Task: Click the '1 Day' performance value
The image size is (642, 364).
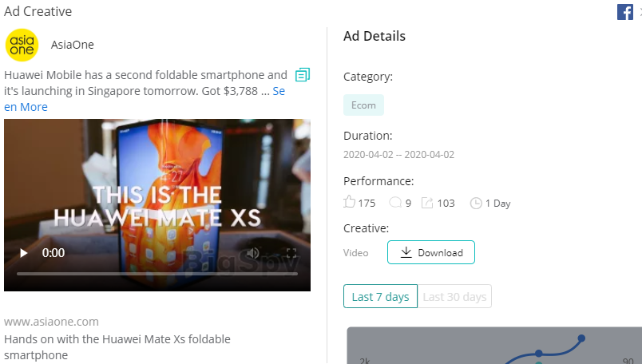Action: pyautogui.click(x=498, y=204)
